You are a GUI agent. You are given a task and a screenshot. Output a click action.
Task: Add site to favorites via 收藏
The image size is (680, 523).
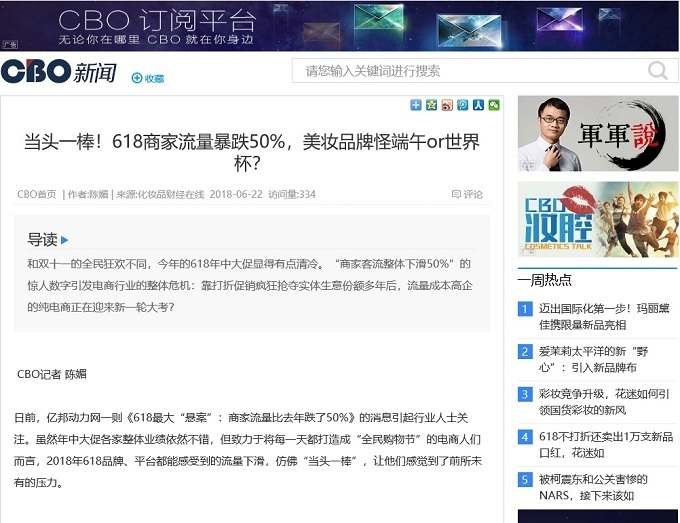148,78
